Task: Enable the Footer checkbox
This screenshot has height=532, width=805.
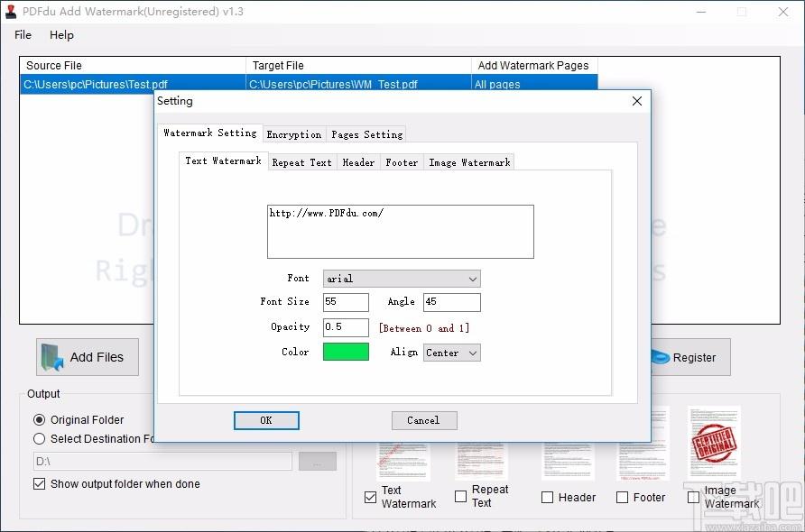Action: 622,497
